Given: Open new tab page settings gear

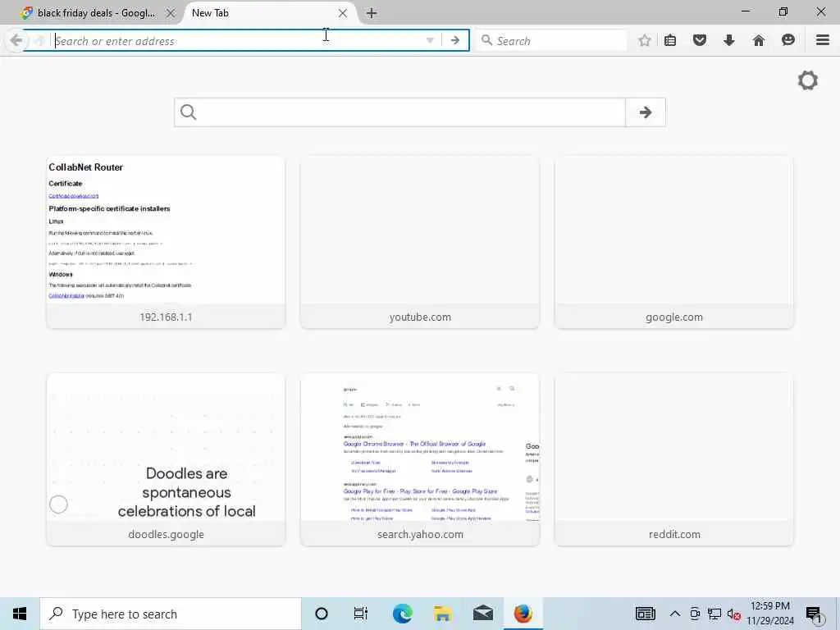Looking at the screenshot, I should click(808, 81).
